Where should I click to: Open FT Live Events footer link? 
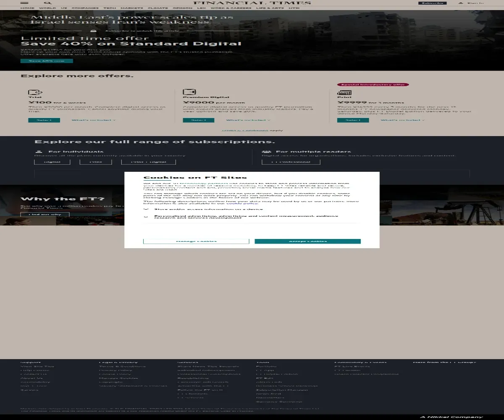(x=352, y=366)
